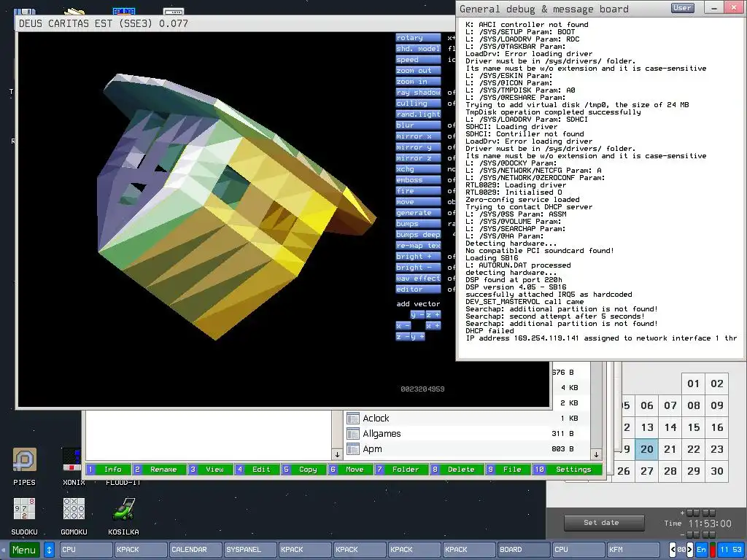
Task: Toggle ray shadow in the 3D viewer
Action: pos(418,93)
